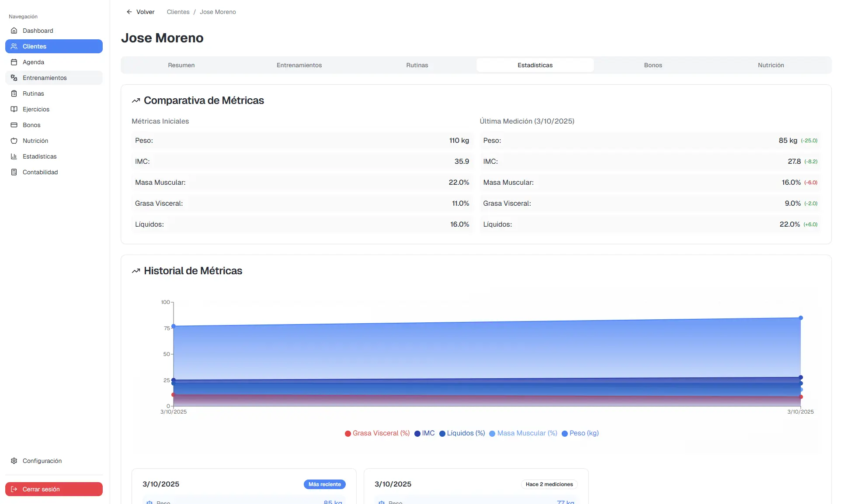Click the Clientes people icon
The image size is (841, 504).
point(14,46)
